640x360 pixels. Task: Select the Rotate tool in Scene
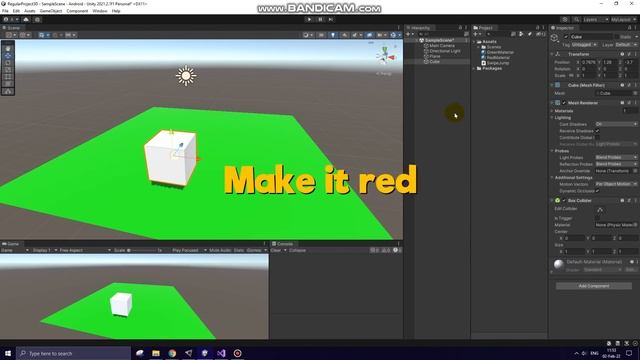coord(8,63)
